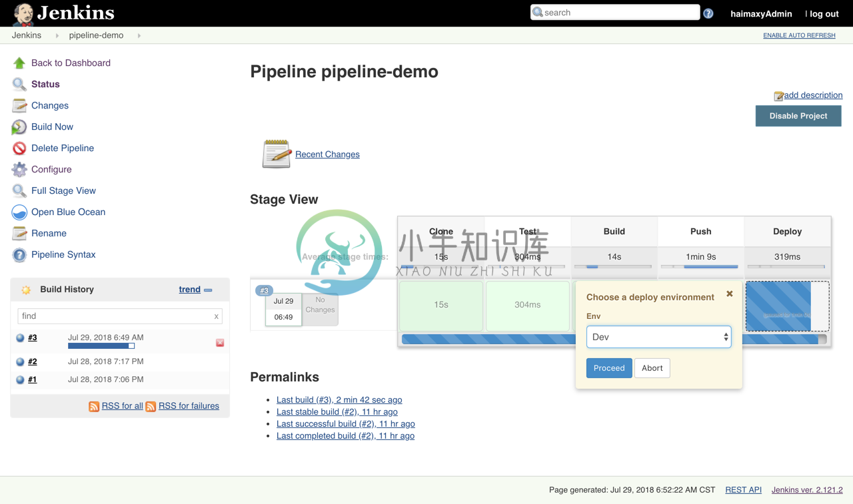
Task: Click the blue status ball for build #2
Action: (20, 362)
